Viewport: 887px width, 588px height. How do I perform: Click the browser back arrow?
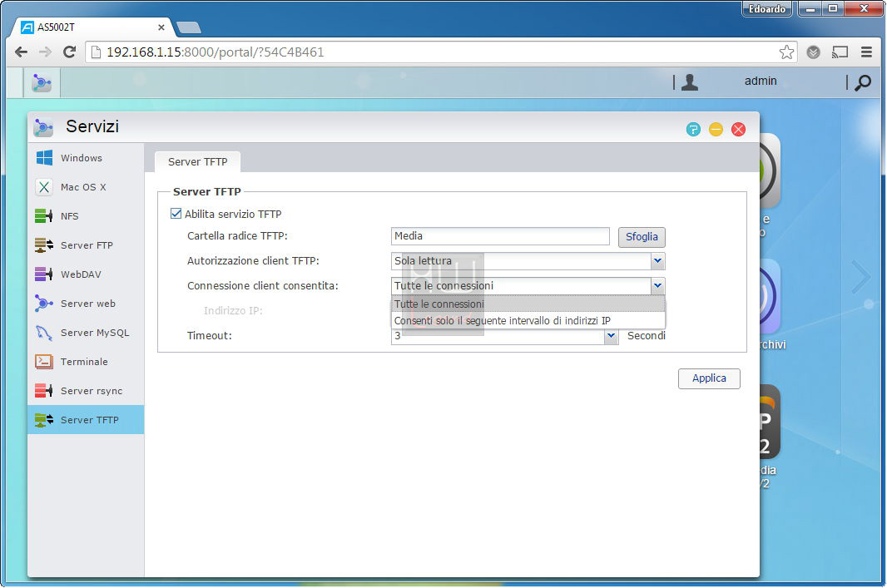21,52
